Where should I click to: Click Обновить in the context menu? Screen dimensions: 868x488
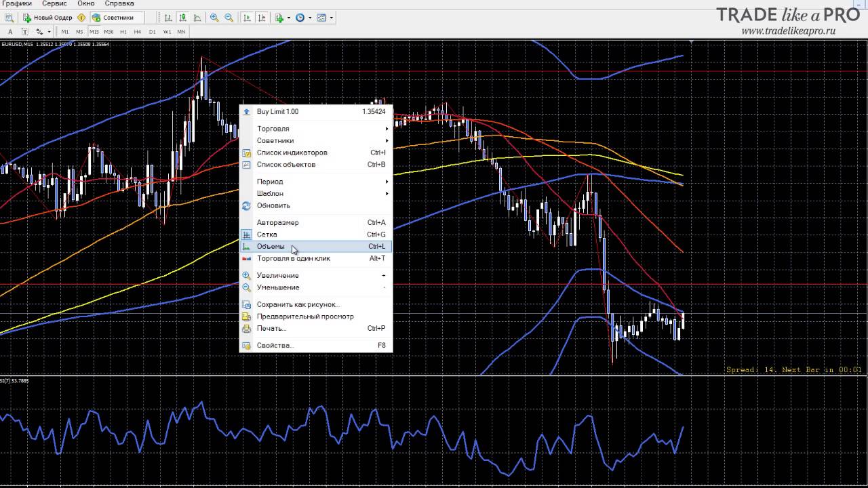click(315, 205)
